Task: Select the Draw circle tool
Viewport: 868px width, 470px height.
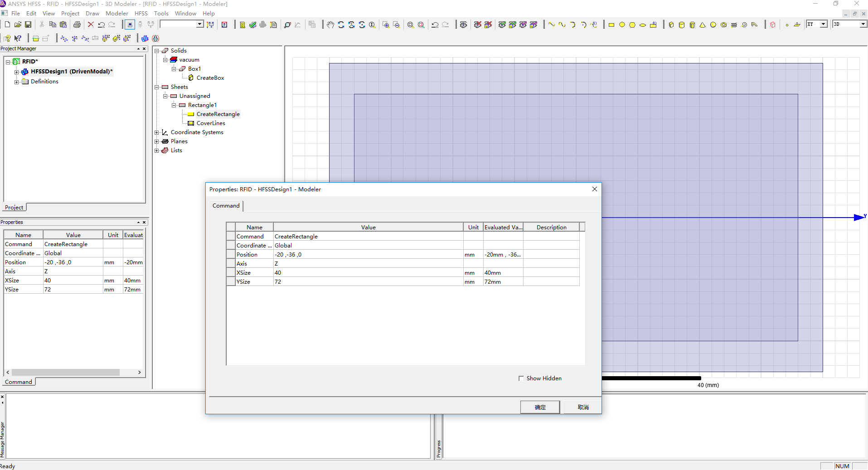Action: click(x=622, y=25)
